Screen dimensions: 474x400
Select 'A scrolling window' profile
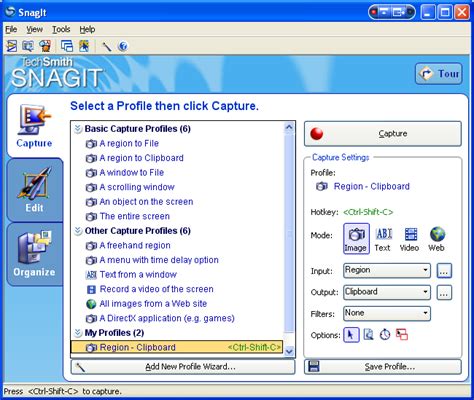(130, 187)
